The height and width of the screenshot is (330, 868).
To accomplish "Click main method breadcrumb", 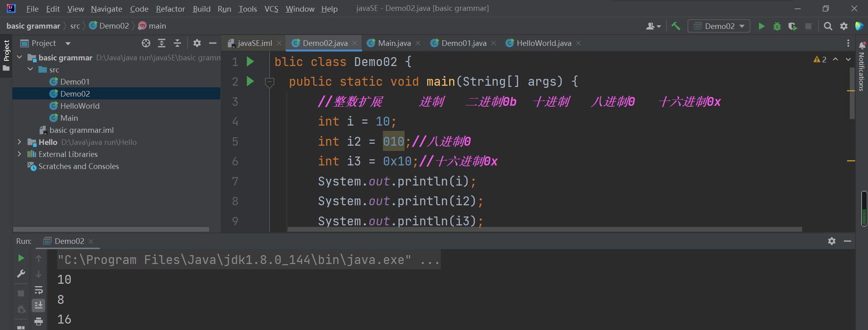I will pyautogui.click(x=152, y=26).
